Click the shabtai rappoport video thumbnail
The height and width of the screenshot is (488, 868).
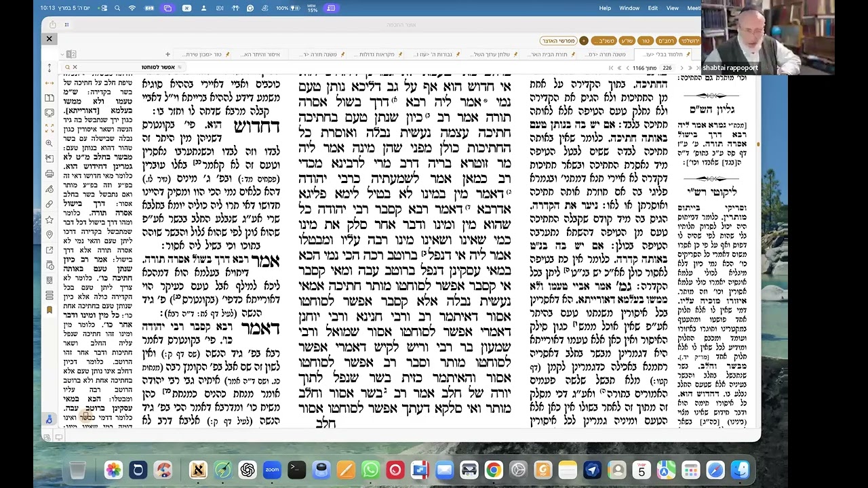coord(768,37)
